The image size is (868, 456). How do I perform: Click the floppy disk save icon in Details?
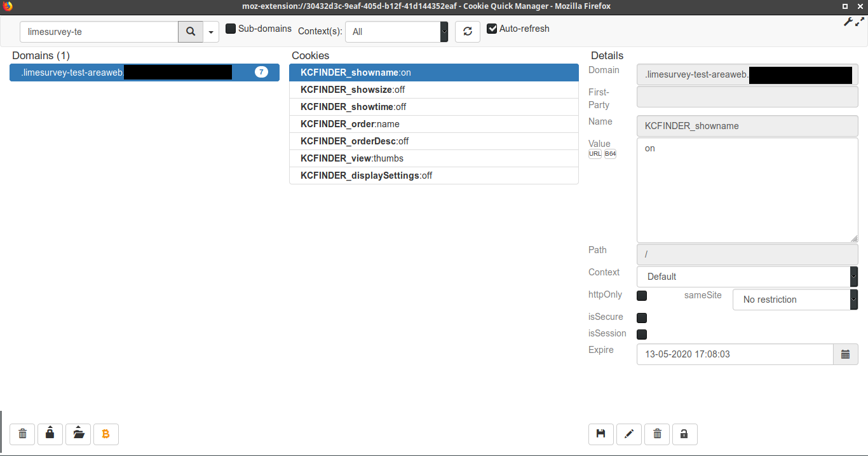601,434
